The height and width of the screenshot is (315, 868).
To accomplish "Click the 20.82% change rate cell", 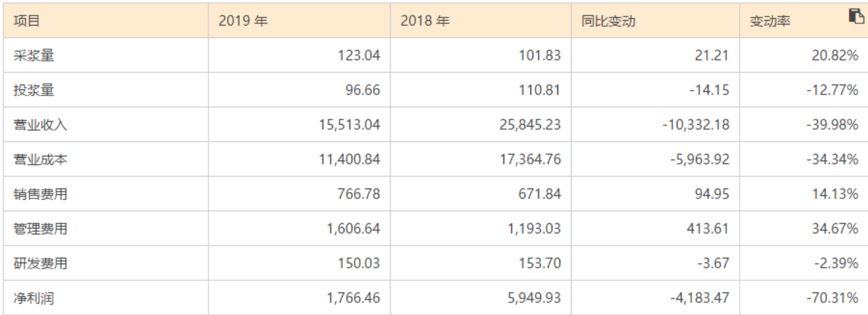I will (x=835, y=56).
